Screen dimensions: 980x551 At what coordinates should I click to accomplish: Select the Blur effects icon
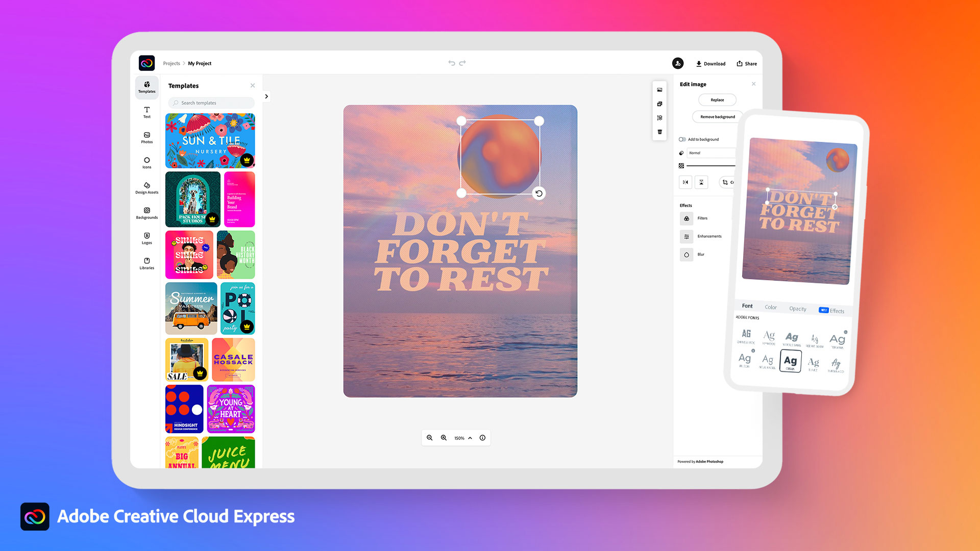point(686,254)
